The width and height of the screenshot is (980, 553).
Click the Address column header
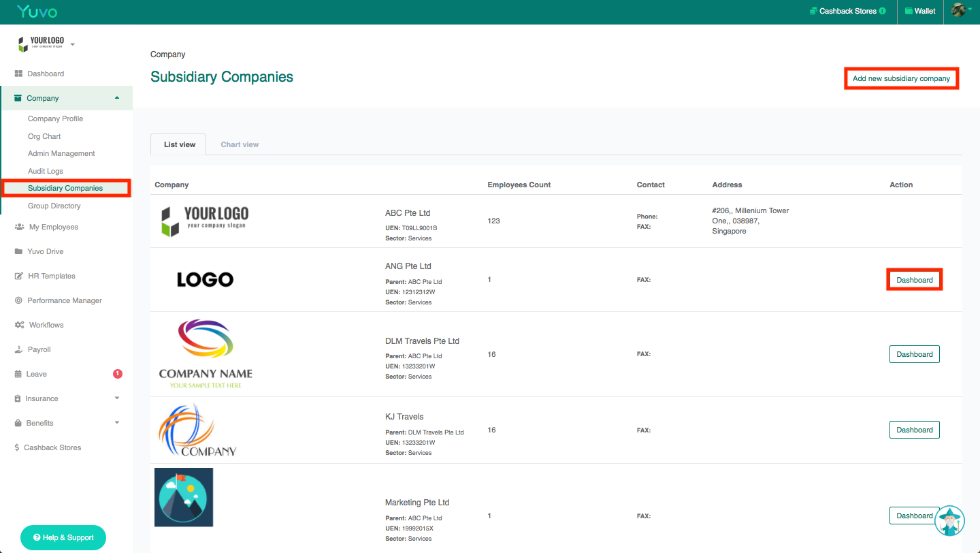(x=727, y=185)
